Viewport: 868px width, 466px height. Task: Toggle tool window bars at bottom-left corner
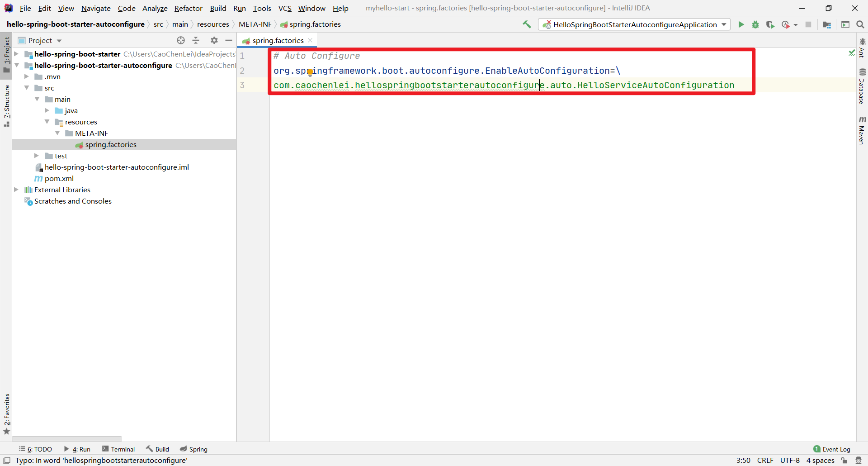pyautogui.click(x=7, y=460)
